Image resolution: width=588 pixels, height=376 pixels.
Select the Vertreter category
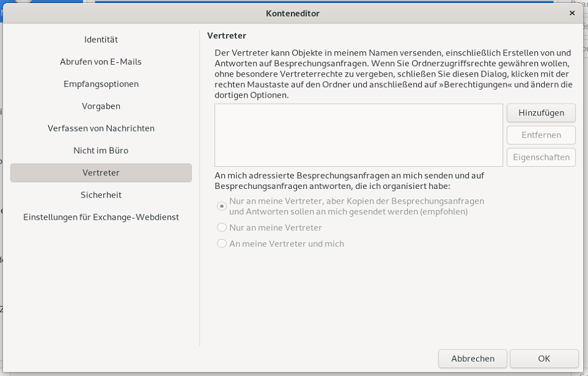(x=101, y=173)
